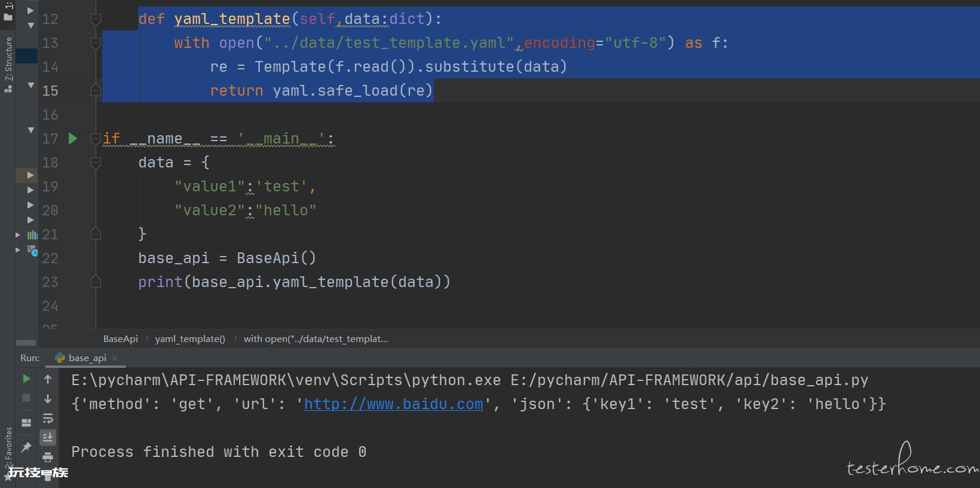Screen dimensions: 980x488
Task: Click the "hello" string value
Action: tap(286, 211)
